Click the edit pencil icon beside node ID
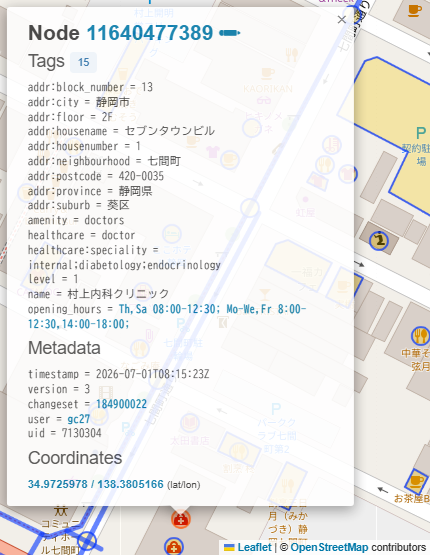Screen dimensions: 430x555 [x=229, y=33]
